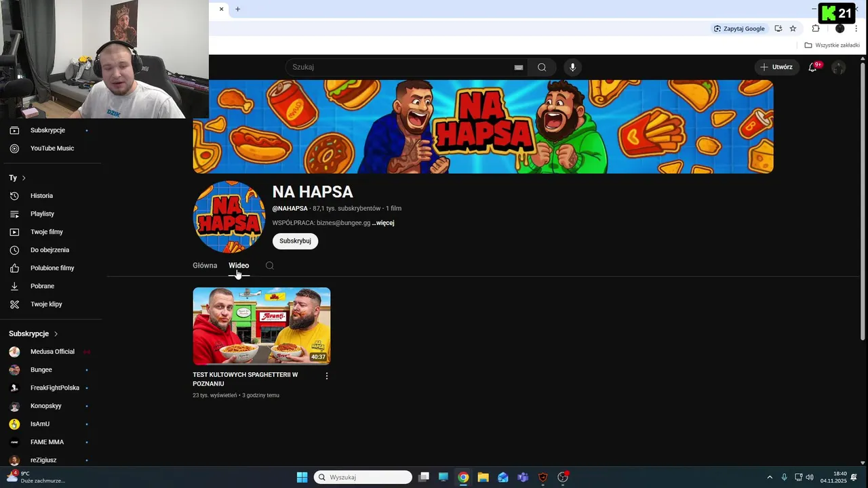Open the red shield app on taskbar
Viewport: 868px width, 488px height.
coord(542,477)
